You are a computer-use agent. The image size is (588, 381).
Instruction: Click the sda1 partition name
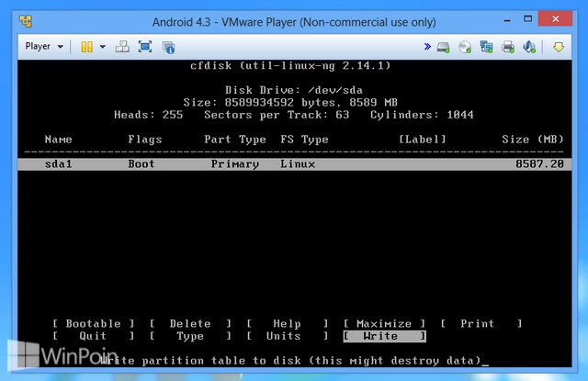pyautogui.click(x=58, y=164)
